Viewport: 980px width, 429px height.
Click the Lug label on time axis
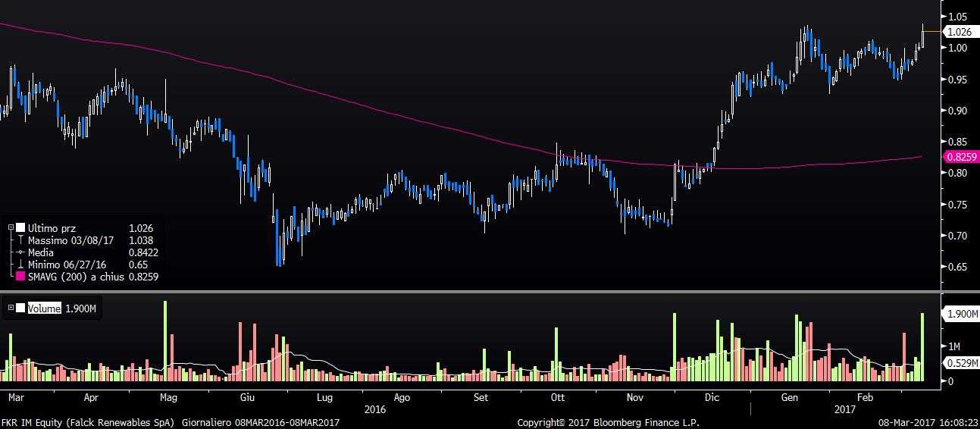click(324, 397)
